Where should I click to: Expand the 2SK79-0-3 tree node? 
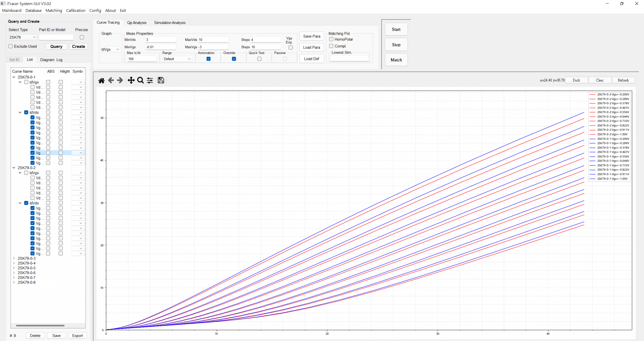[x=14, y=259]
